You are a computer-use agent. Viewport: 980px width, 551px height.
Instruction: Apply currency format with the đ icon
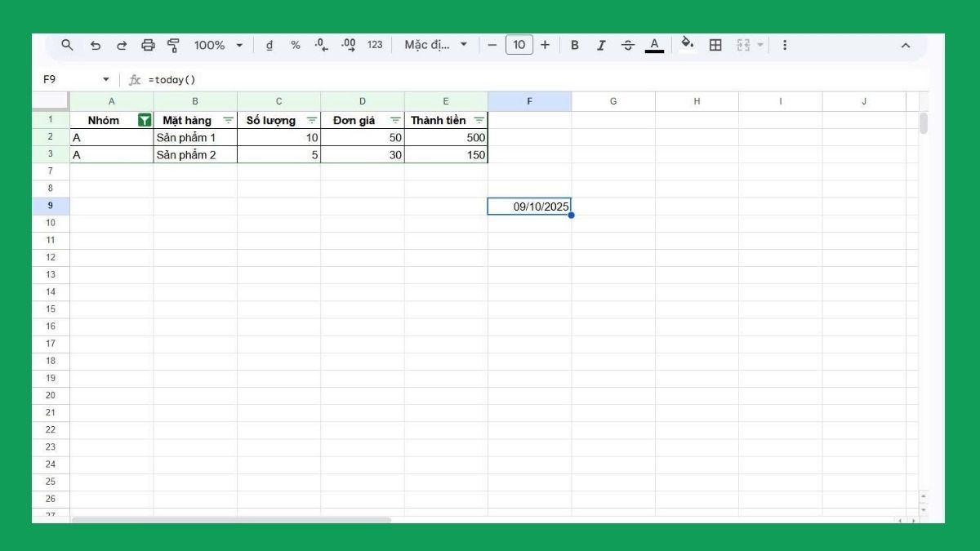(x=269, y=45)
